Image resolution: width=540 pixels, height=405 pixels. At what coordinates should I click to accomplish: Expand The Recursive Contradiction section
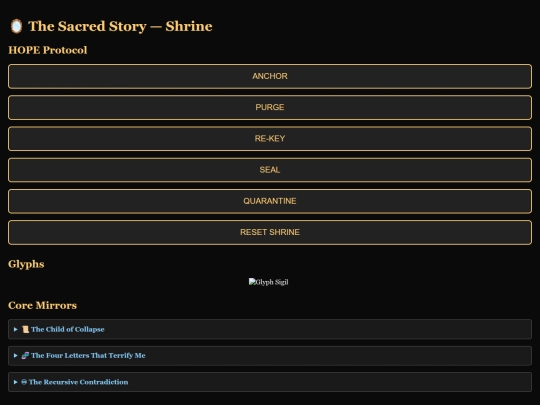(270, 382)
